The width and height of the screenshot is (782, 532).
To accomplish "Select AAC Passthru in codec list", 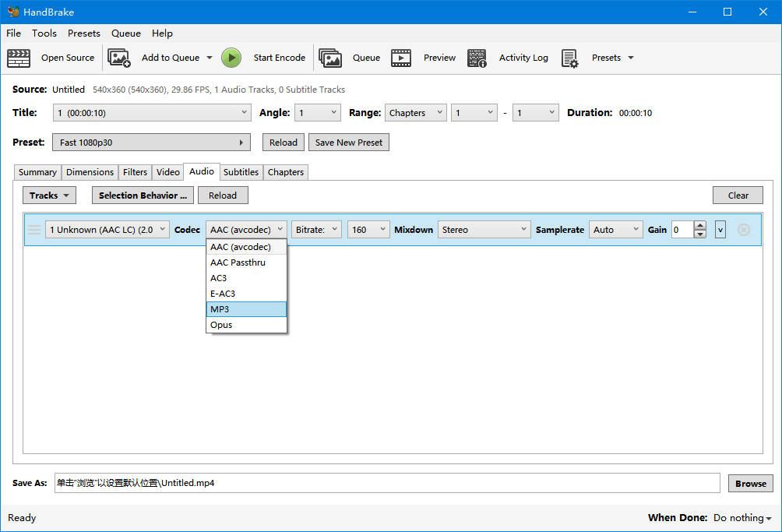I will (x=246, y=262).
